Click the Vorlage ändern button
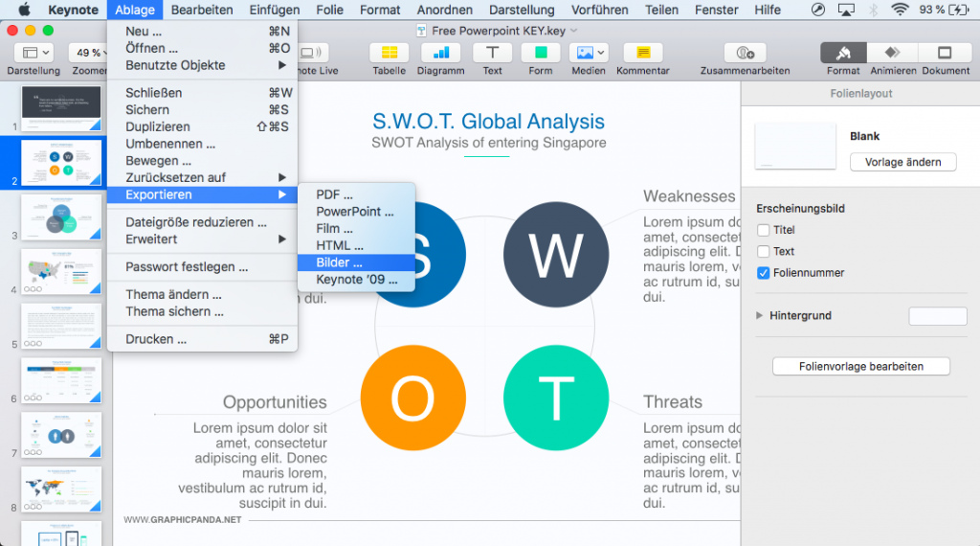980x546 pixels. coord(902,162)
